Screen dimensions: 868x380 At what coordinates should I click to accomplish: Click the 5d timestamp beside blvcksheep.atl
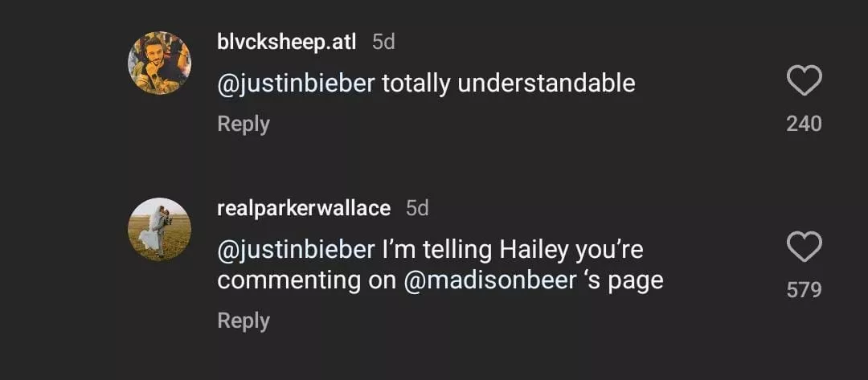[383, 42]
